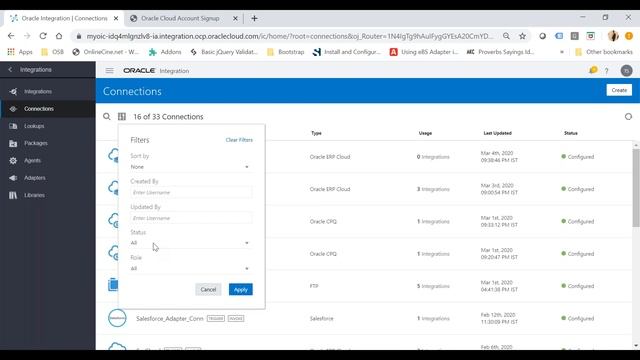Open the notifications announcement icon
Image resolution: width=640 pixels, height=360 pixels.
(x=593, y=70)
